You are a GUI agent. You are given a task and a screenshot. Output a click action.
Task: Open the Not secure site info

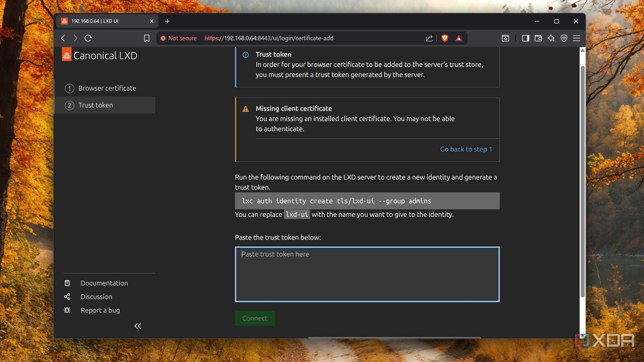179,38
